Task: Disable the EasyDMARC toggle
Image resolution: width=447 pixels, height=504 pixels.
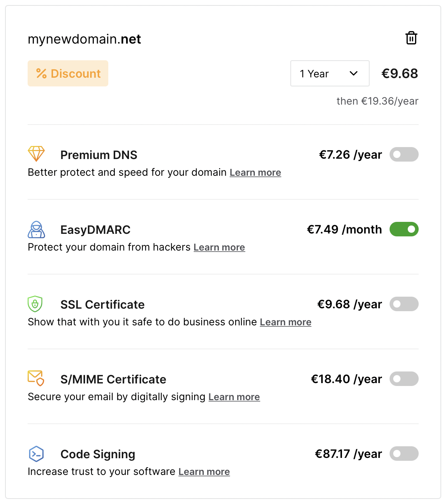Action: click(x=404, y=229)
